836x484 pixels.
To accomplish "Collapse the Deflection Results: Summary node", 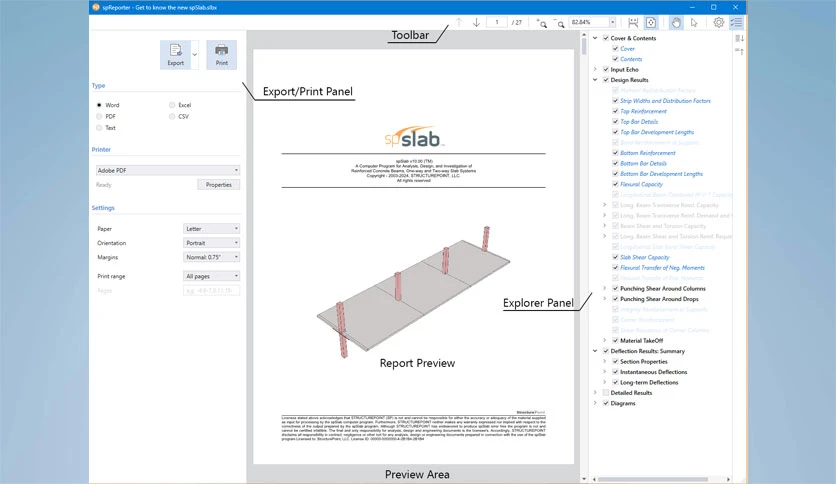I will click(x=595, y=351).
